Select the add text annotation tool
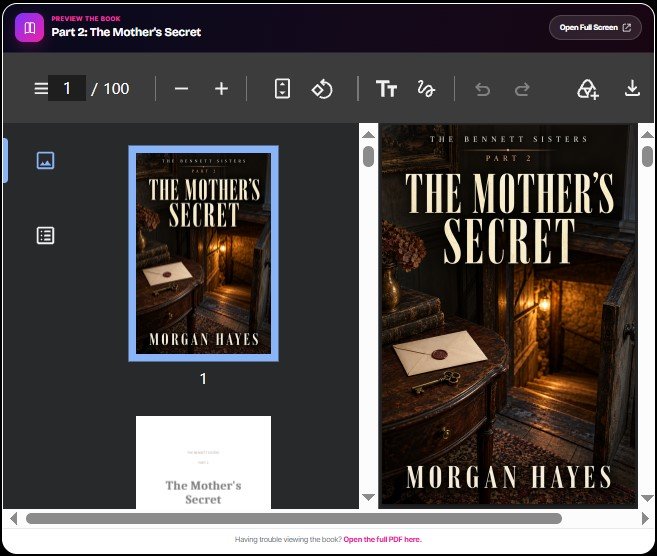Viewport: 657px width, 556px height. pyautogui.click(x=386, y=89)
